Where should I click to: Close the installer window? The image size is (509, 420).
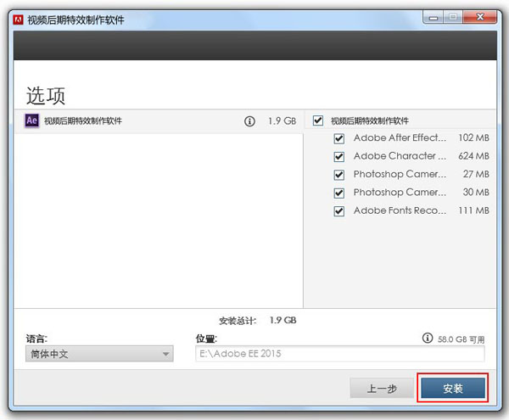pos(480,17)
